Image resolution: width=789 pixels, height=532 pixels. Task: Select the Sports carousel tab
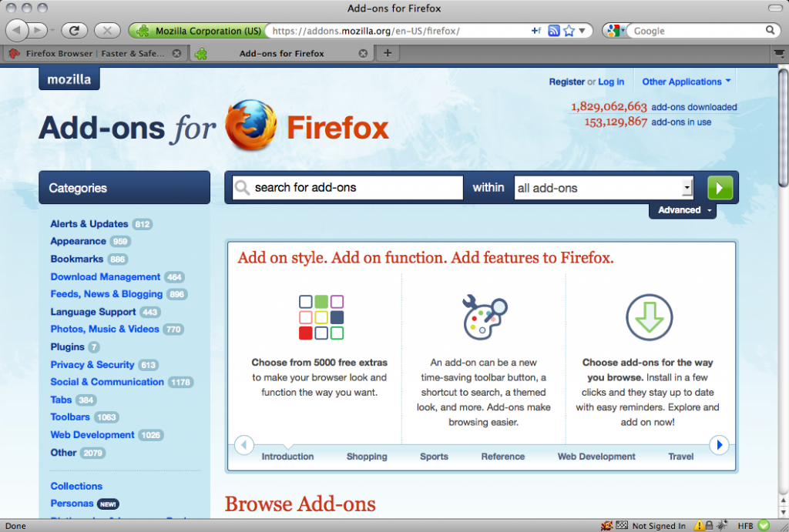[x=434, y=457]
